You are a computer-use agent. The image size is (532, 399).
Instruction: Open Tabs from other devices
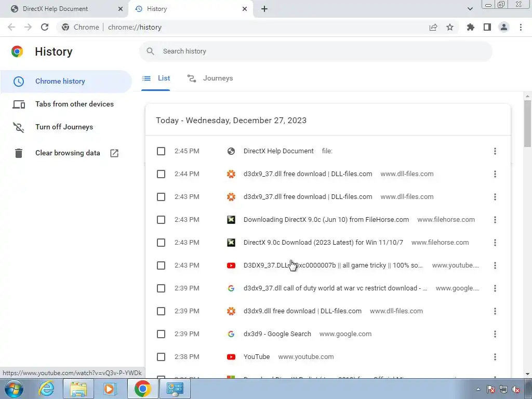66,104
